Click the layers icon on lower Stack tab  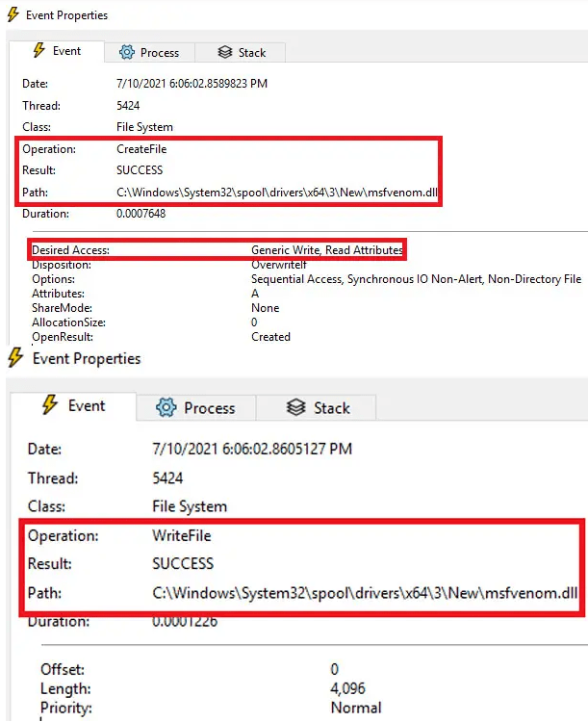tap(296, 407)
